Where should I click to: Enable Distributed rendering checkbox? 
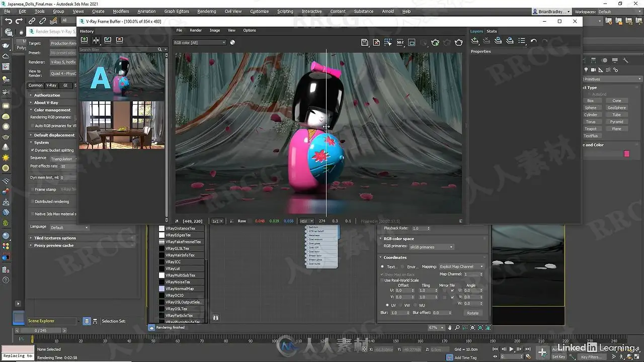coord(32,202)
